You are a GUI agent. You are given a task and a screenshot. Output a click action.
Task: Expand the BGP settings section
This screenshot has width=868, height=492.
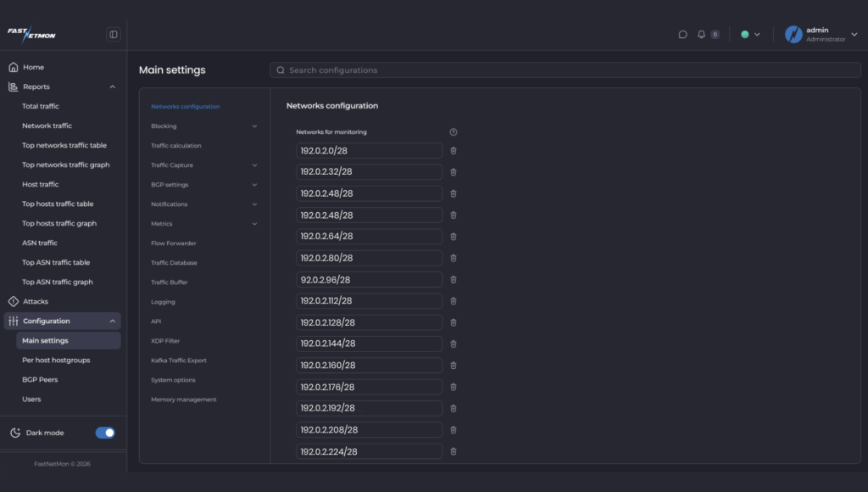(203, 185)
